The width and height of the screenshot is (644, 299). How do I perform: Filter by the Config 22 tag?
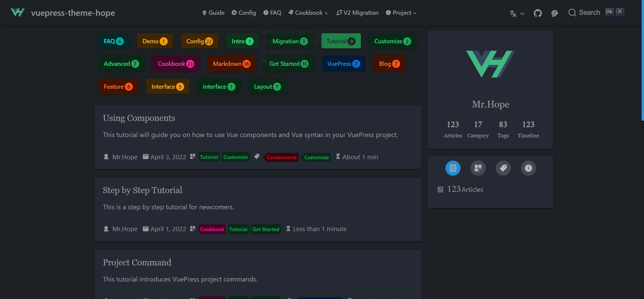[200, 41]
